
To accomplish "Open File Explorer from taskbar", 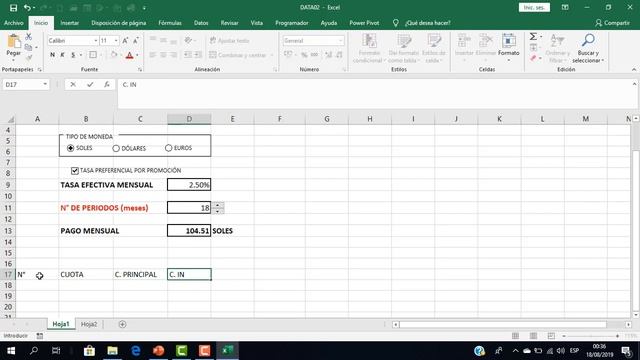I will [x=113, y=351].
